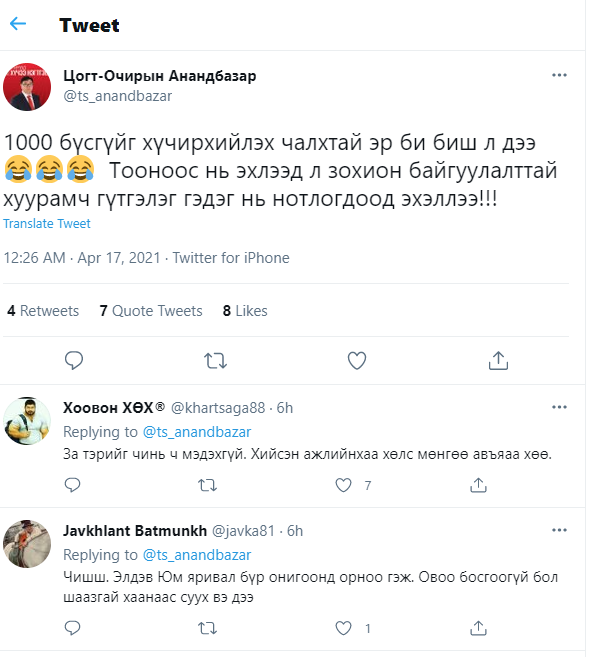
Task: Reply to the @khartsaga88 comment
Action: click(x=72, y=485)
